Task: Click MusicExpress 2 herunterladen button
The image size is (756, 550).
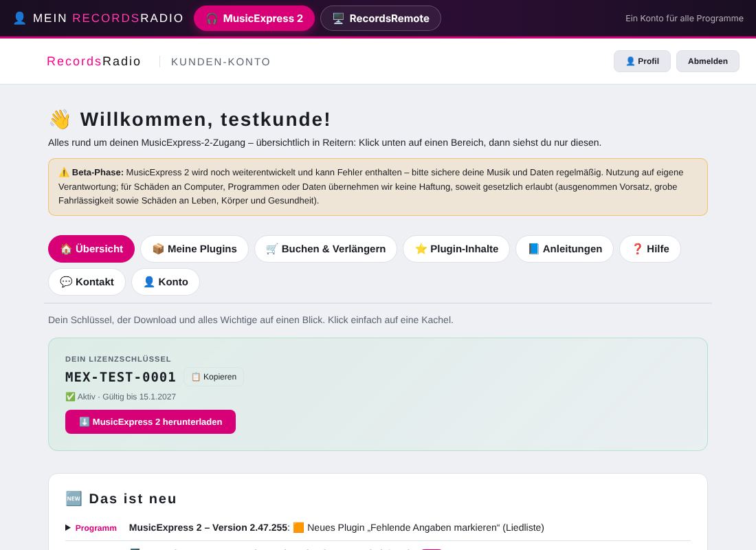Action: coord(151,421)
